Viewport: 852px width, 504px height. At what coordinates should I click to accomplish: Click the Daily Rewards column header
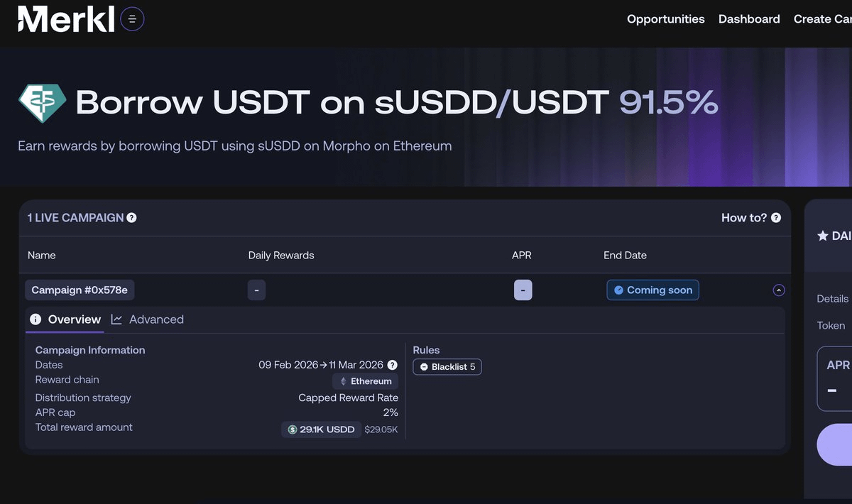(x=281, y=255)
